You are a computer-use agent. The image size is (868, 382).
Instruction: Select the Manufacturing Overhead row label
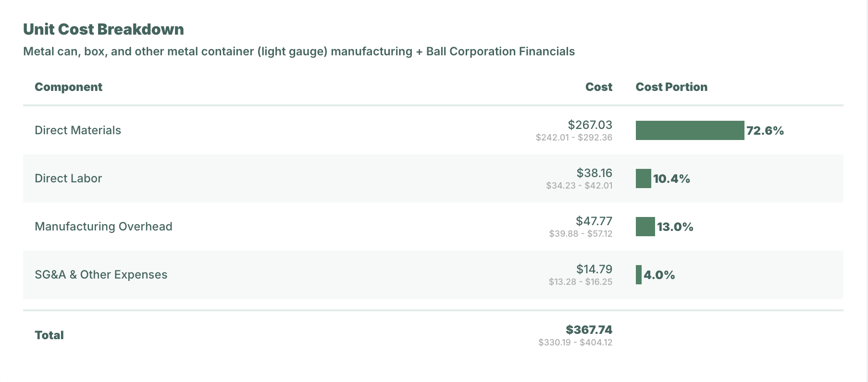pyautogui.click(x=103, y=227)
